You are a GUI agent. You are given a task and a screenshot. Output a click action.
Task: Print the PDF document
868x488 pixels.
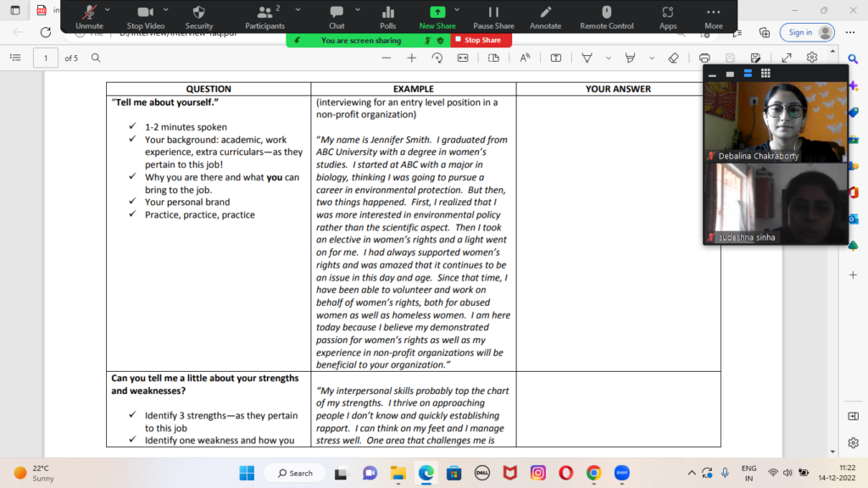click(x=704, y=58)
